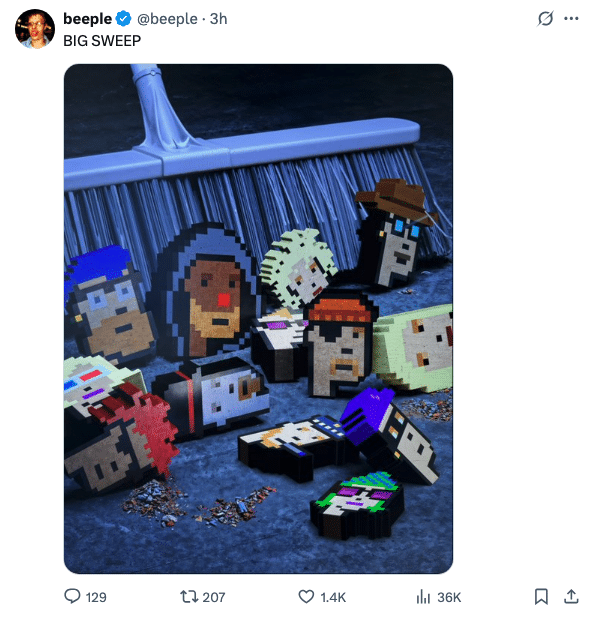Toggle the like heart icon
This screenshot has width=594, height=619.
[x=306, y=596]
